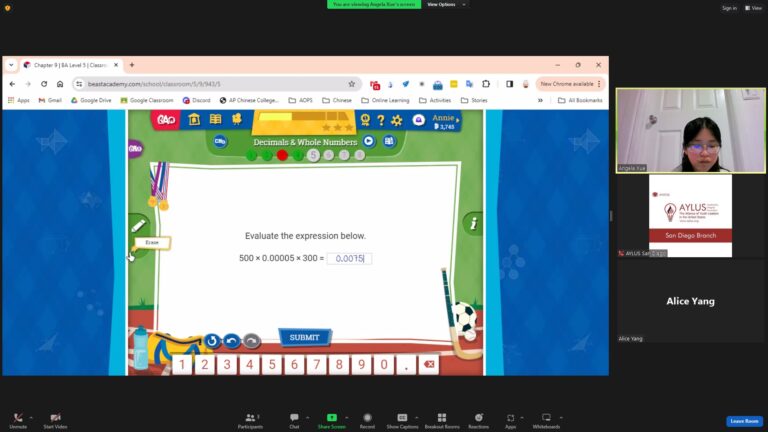Open the Google Classroom bookmark
768x432 pixels.
tap(147, 100)
